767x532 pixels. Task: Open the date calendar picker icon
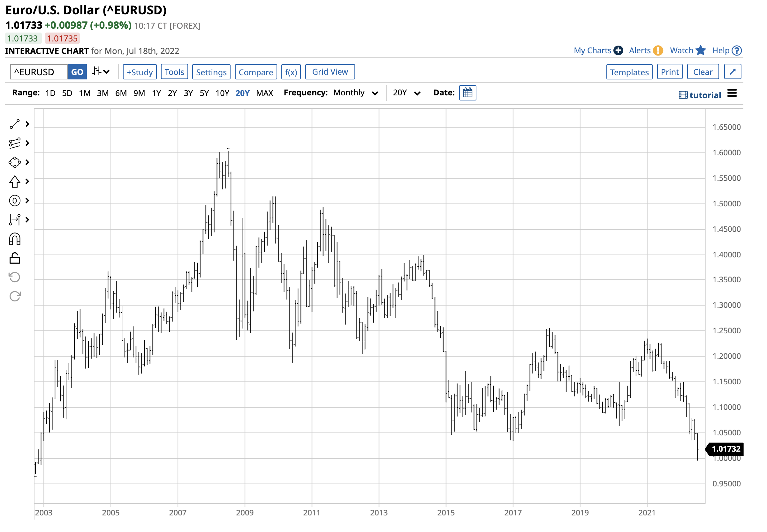pos(467,93)
